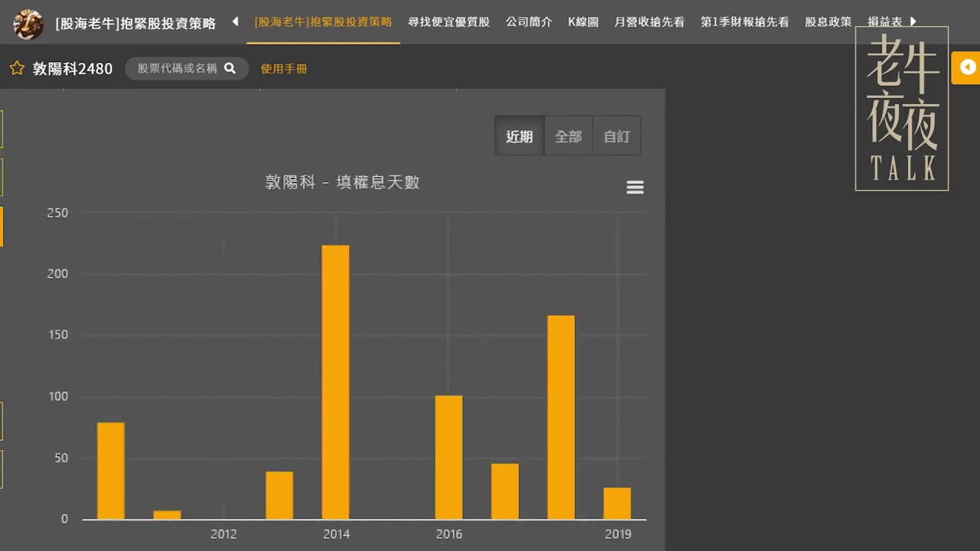Switch to K線圖 tab
The width and height of the screenshot is (980, 551).
[x=583, y=21]
